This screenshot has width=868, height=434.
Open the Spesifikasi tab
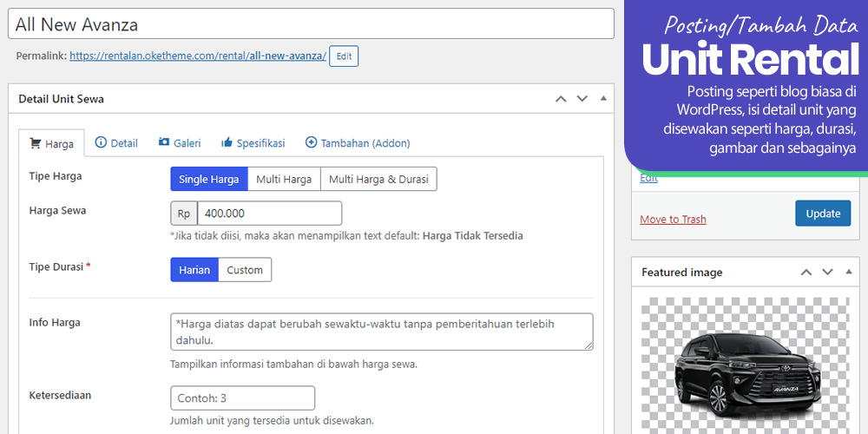click(253, 143)
